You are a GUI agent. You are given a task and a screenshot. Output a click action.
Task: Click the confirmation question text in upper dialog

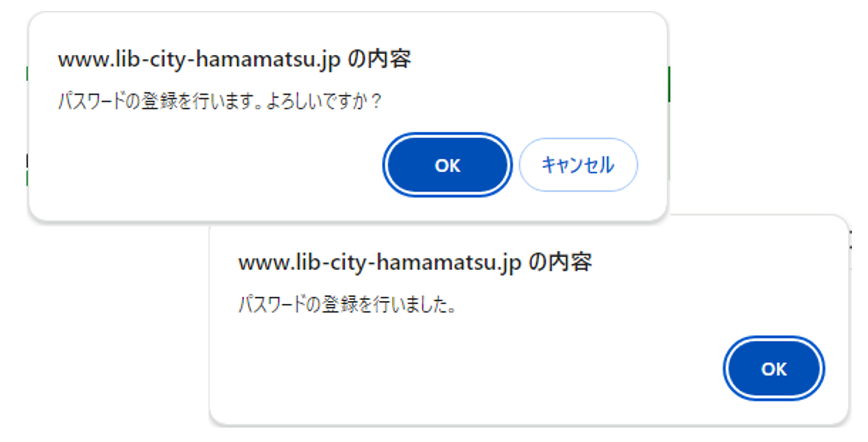(221, 102)
